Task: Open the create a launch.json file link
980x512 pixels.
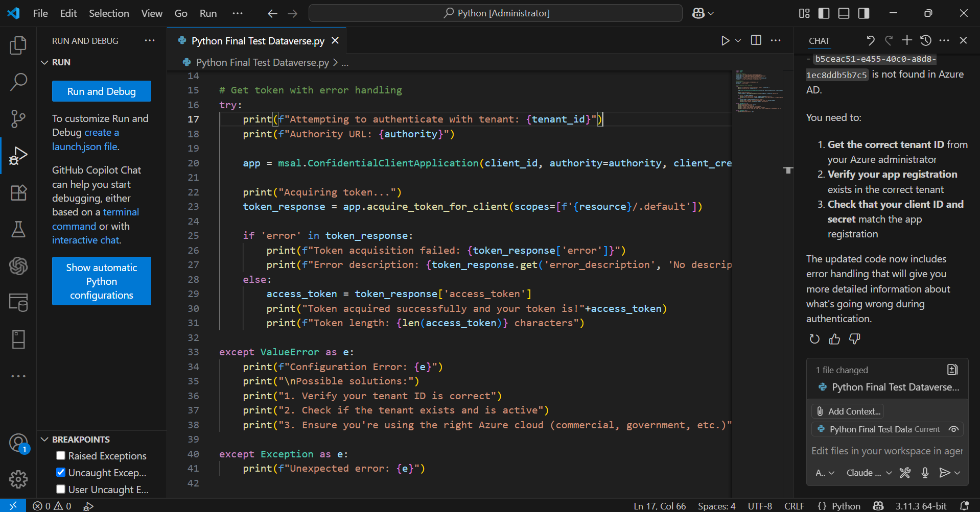Action: pos(101,132)
